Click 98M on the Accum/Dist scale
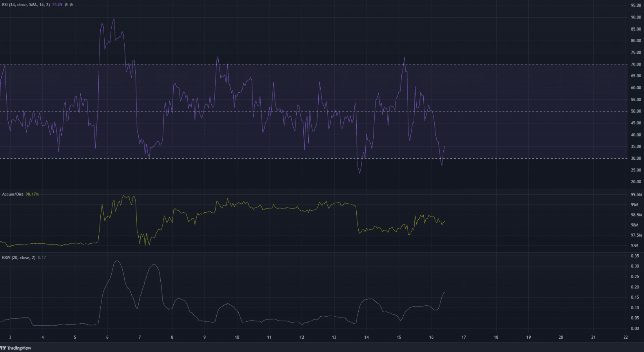Viewport: 644px width, 352px height. (635, 225)
